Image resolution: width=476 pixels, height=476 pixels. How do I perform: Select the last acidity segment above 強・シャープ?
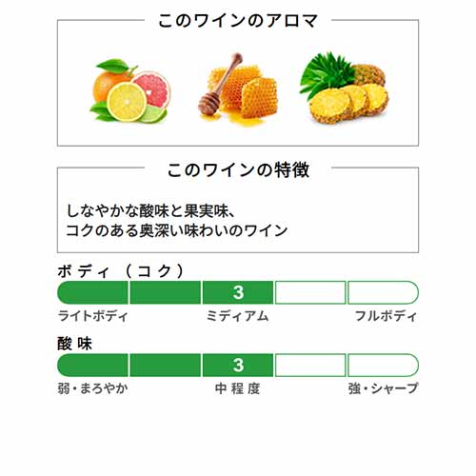point(383,365)
